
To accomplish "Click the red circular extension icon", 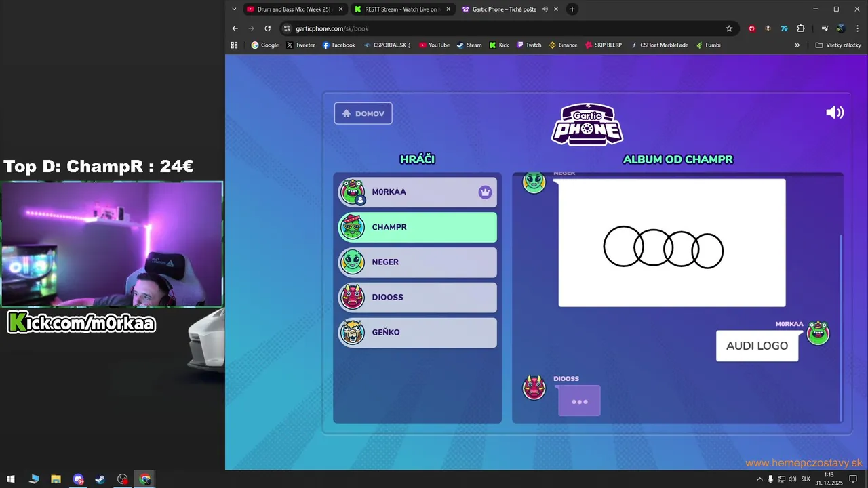I will 751,28.
